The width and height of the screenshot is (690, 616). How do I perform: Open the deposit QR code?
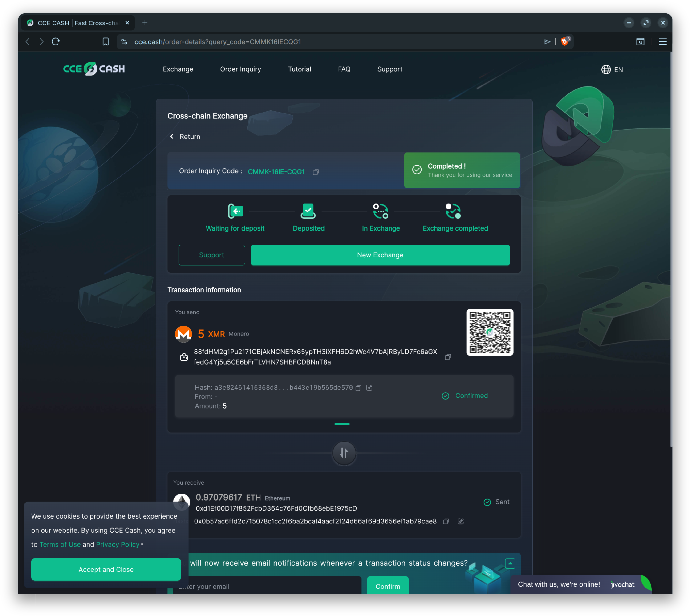(490, 332)
